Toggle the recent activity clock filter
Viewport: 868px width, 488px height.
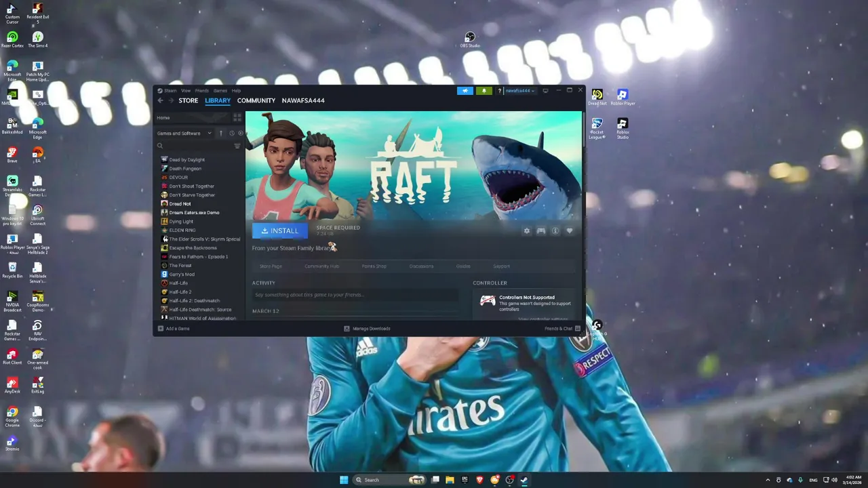coord(231,133)
